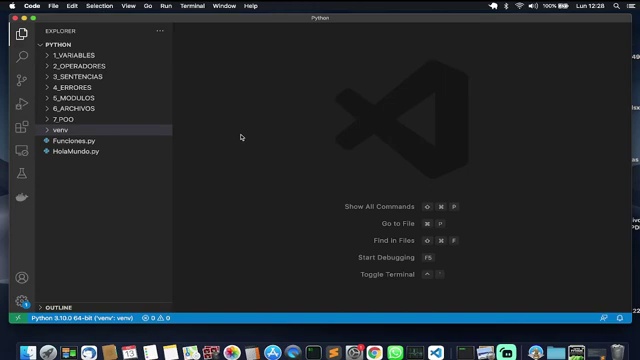
Task: Click the errors and warnings status indicator
Action: 156,318
